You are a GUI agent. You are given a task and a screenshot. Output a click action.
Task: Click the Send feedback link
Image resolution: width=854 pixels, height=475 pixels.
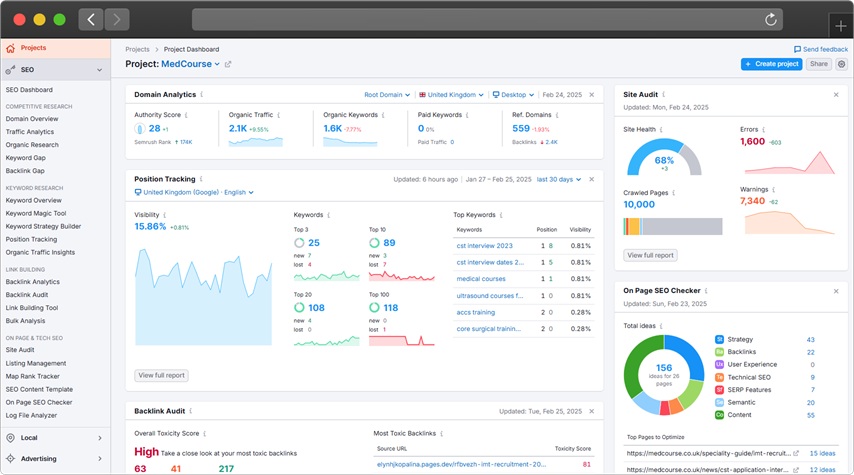click(x=821, y=49)
